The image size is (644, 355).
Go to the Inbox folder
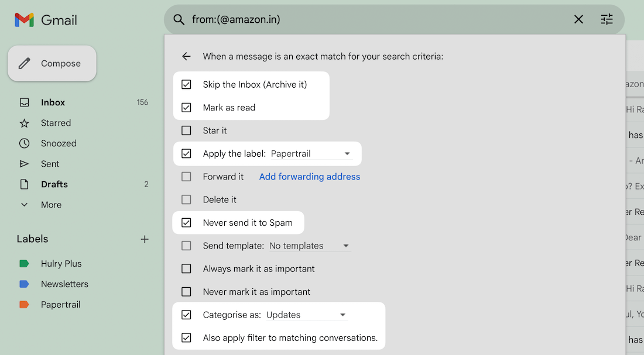pyautogui.click(x=53, y=102)
